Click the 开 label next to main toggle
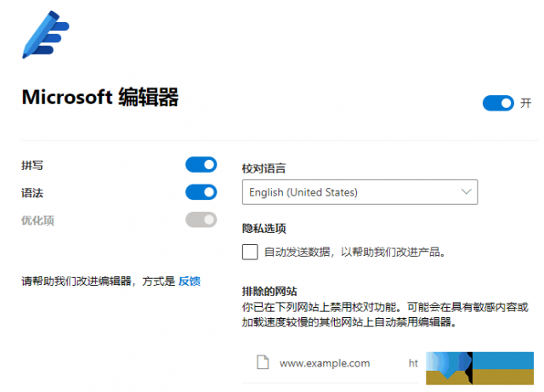Viewport: 544px width, 392px height. 525,103
